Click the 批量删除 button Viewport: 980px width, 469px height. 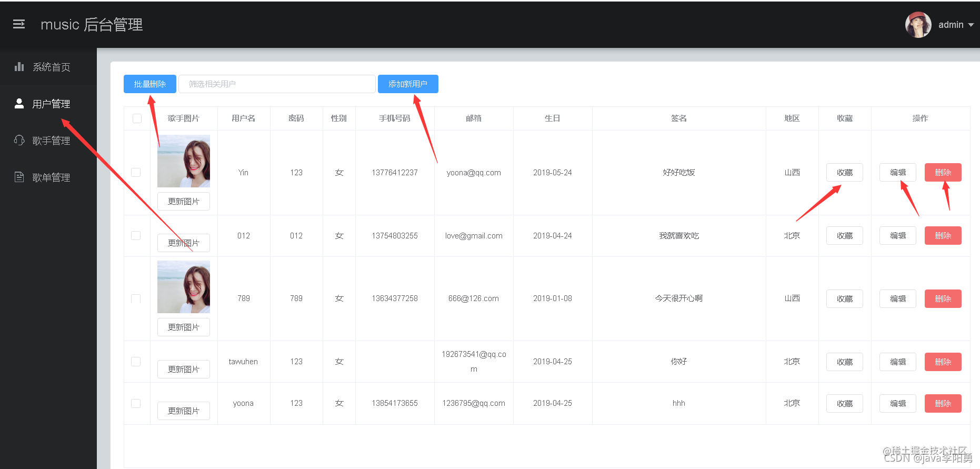tap(150, 84)
